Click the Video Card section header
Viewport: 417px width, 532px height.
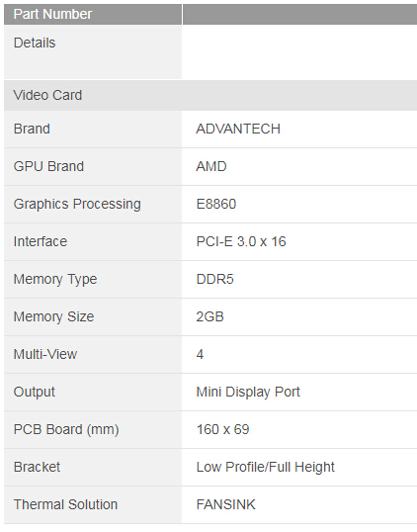(210, 95)
